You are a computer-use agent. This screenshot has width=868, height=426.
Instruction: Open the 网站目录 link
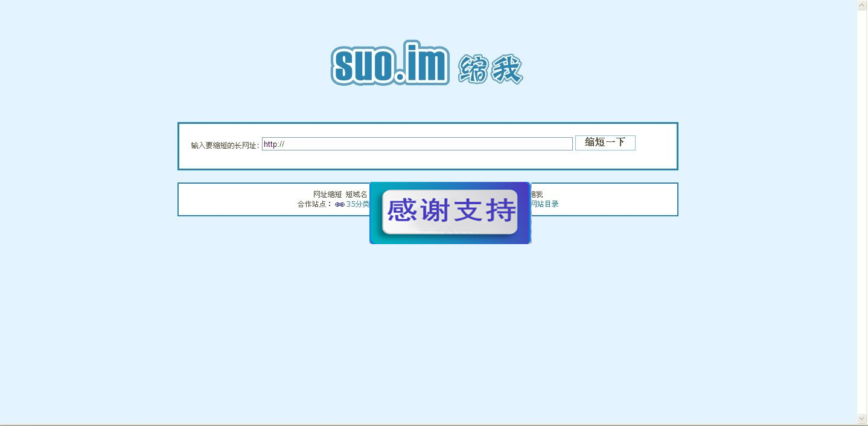(544, 204)
